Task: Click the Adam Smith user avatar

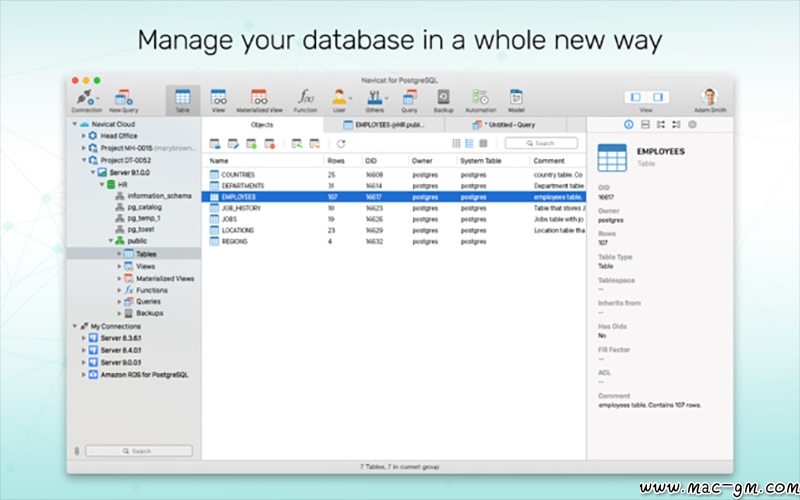Action: coord(710,97)
